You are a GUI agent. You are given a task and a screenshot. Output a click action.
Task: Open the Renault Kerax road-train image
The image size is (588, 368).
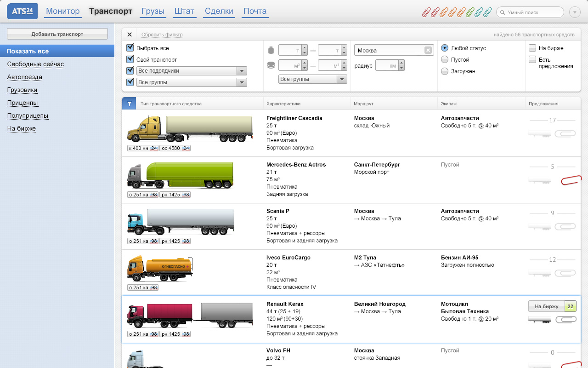pyautogui.click(x=190, y=315)
